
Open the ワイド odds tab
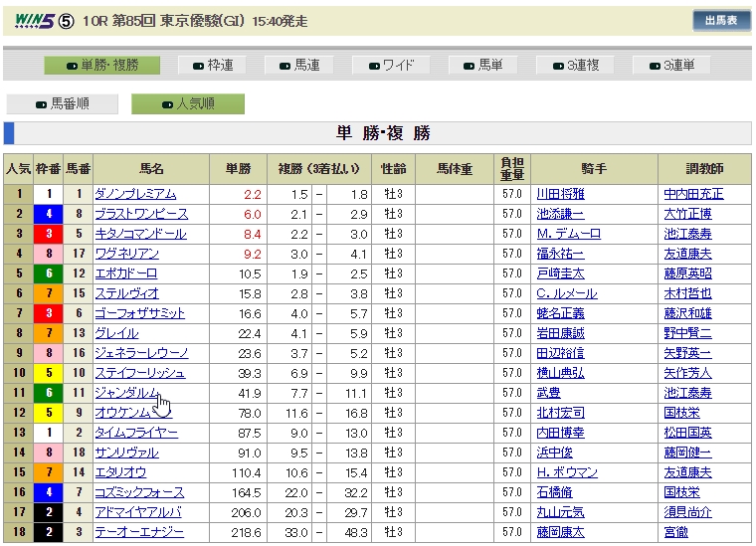point(391,66)
